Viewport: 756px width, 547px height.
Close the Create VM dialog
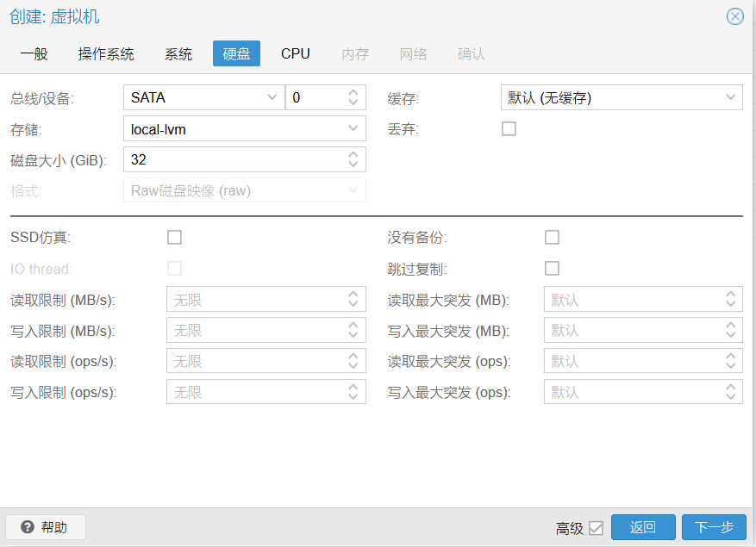point(734,16)
